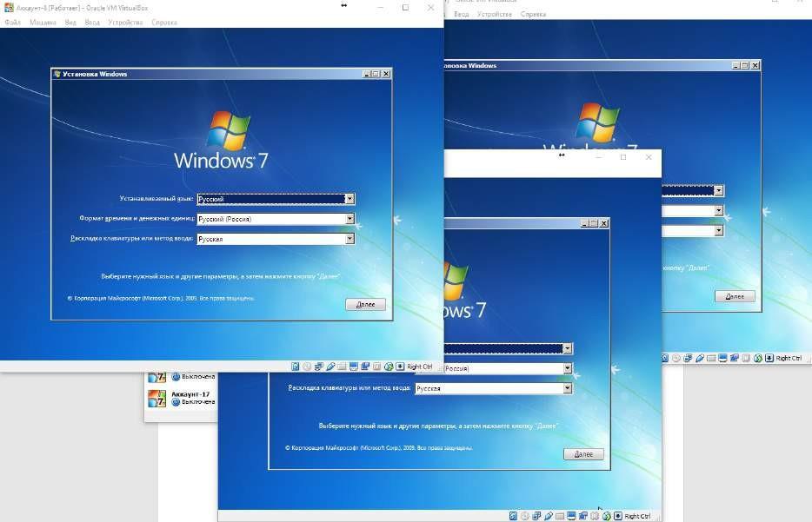Click Установка Windows title in Аккаунт-8 dialog
This screenshot has height=522, width=812.
point(95,74)
